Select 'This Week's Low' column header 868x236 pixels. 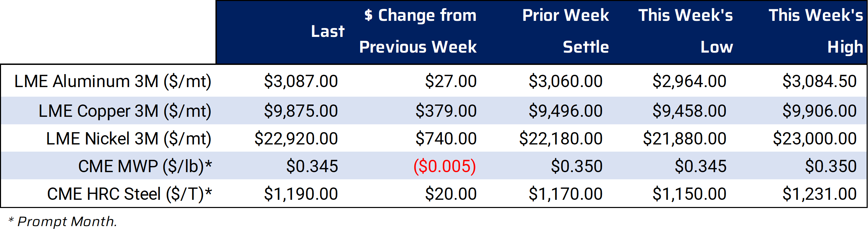(686, 31)
